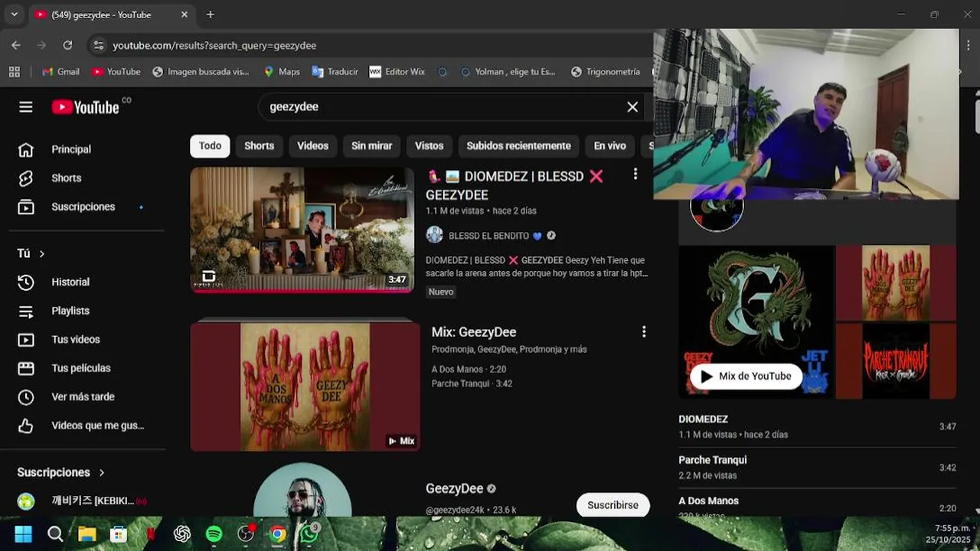
Task: Select the Todo filter chip
Action: [x=210, y=145]
